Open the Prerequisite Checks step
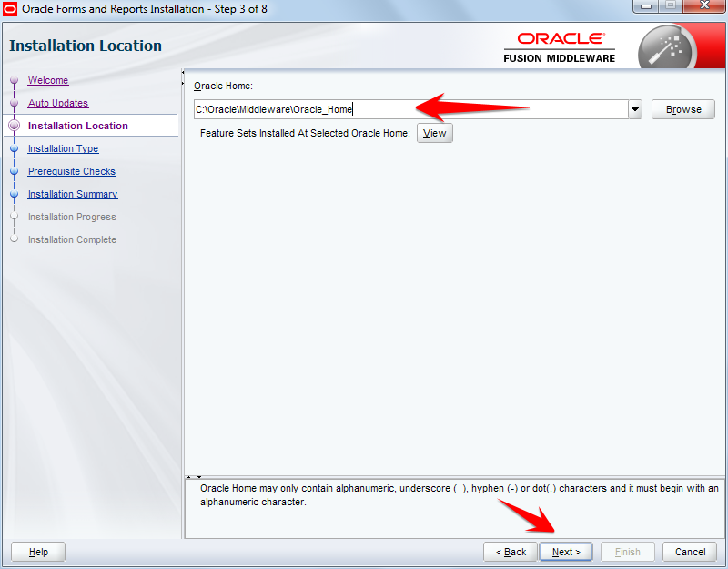This screenshot has width=728, height=569. click(x=72, y=171)
